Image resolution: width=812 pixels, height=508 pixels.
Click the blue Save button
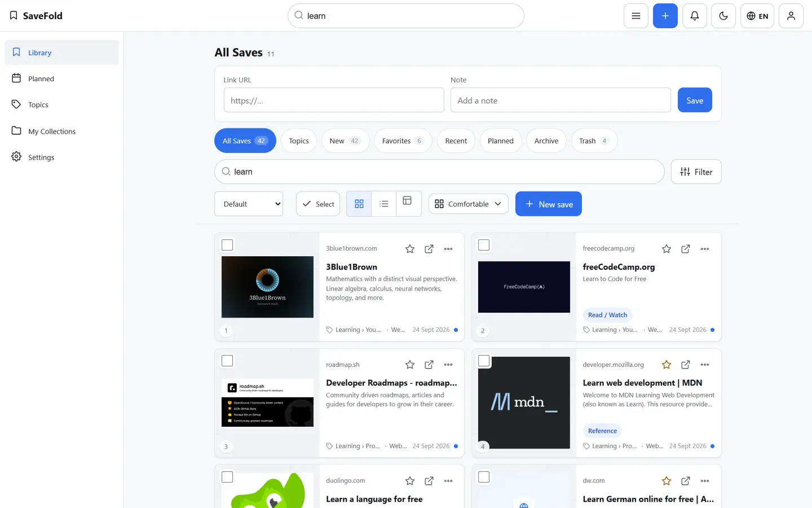[x=695, y=100]
